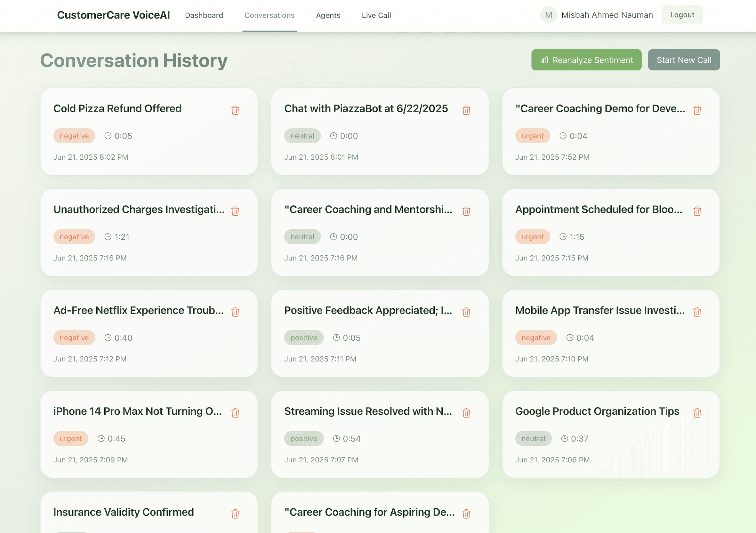The width and height of the screenshot is (756, 533).
Task: Delete Insurance Validity Confirmed conversation
Action: tap(235, 513)
